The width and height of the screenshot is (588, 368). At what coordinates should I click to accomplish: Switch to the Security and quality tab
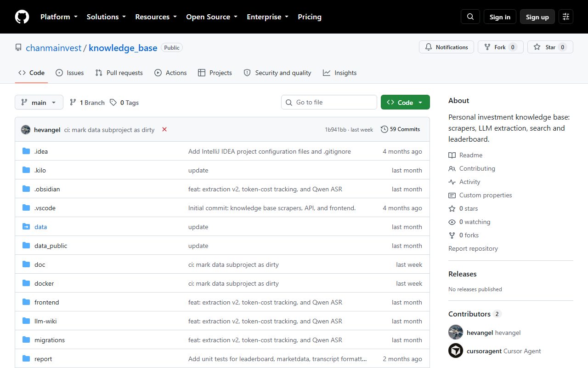tap(277, 73)
